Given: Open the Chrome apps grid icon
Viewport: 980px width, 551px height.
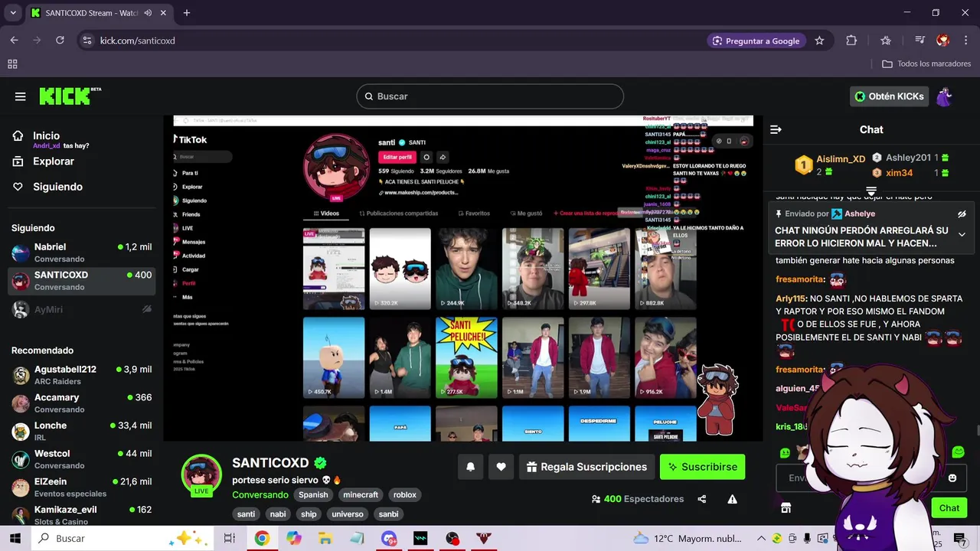Looking at the screenshot, I should [x=12, y=64].
